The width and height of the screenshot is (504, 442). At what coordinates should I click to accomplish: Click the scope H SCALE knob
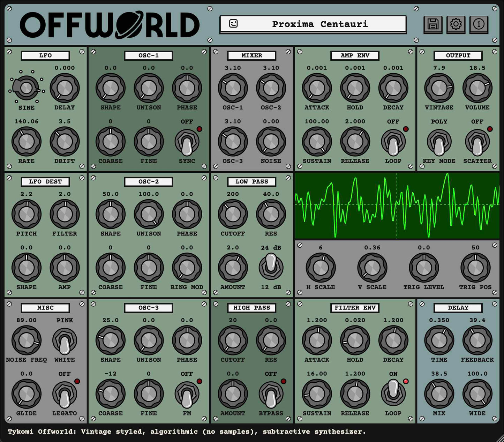click(321, 268)
